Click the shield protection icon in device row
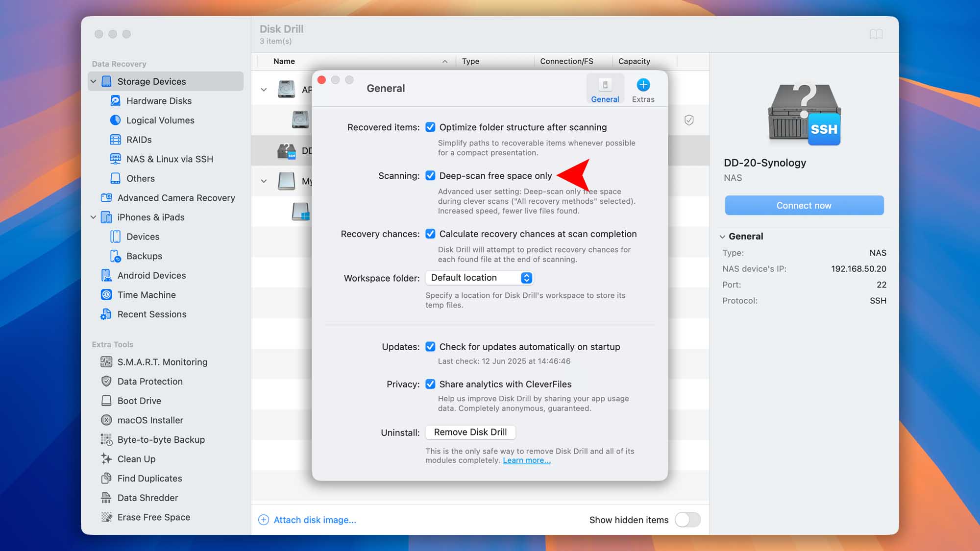 coord(689,120)
